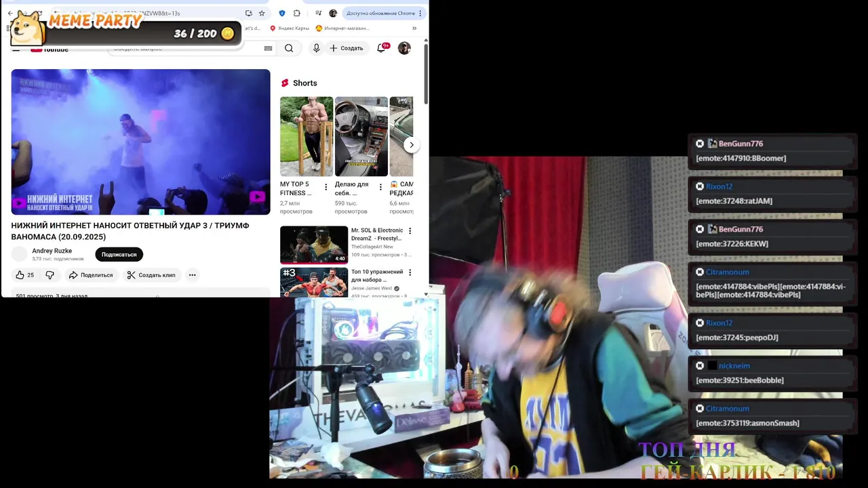Open Chrome extensions puzzle icon
The image size is (868, 488).
tap(297, 13)
